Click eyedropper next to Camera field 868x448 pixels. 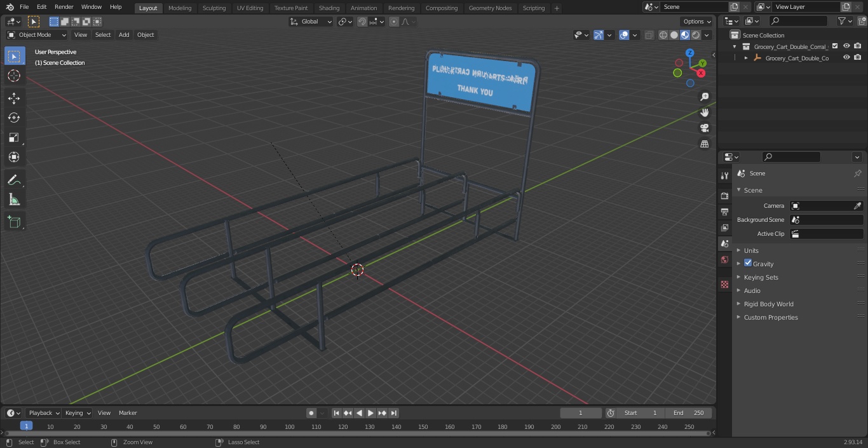pos(857,206)
